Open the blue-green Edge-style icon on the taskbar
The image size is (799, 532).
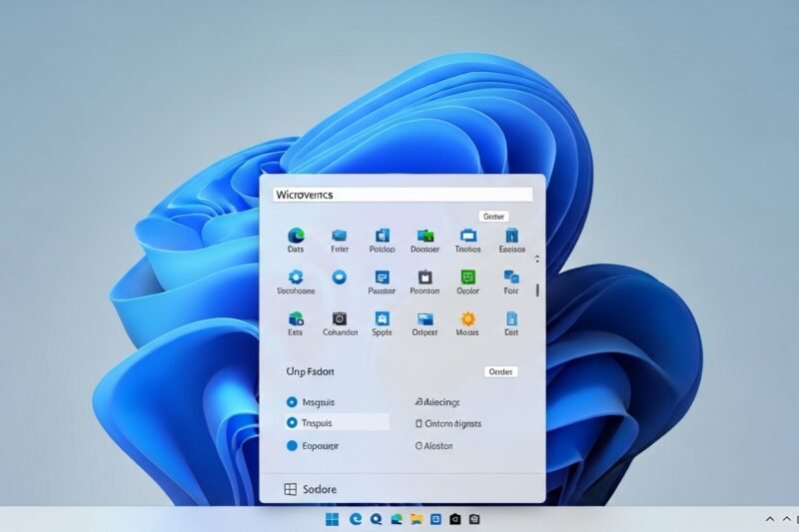[397, 519]
